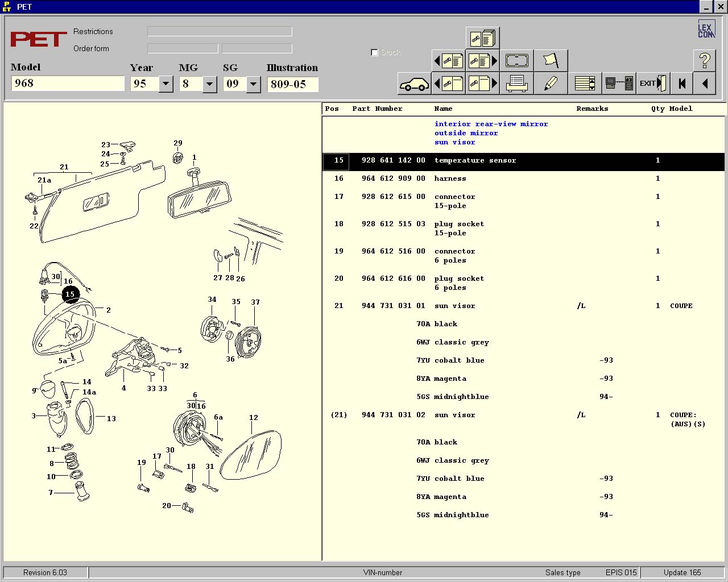
Task: Click callout 37 in the diagram
Action: click(255, 302)
